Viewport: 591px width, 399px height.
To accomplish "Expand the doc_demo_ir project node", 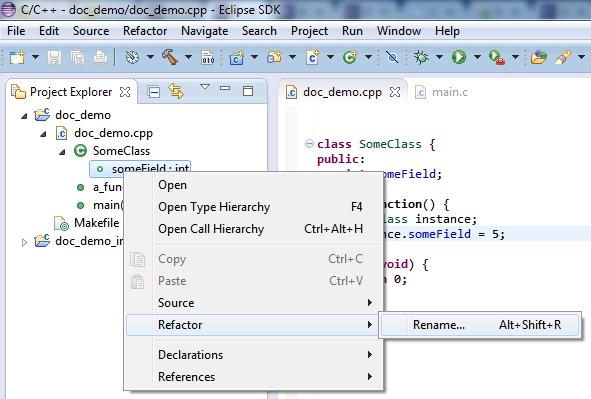I will (x=24, y=242).
